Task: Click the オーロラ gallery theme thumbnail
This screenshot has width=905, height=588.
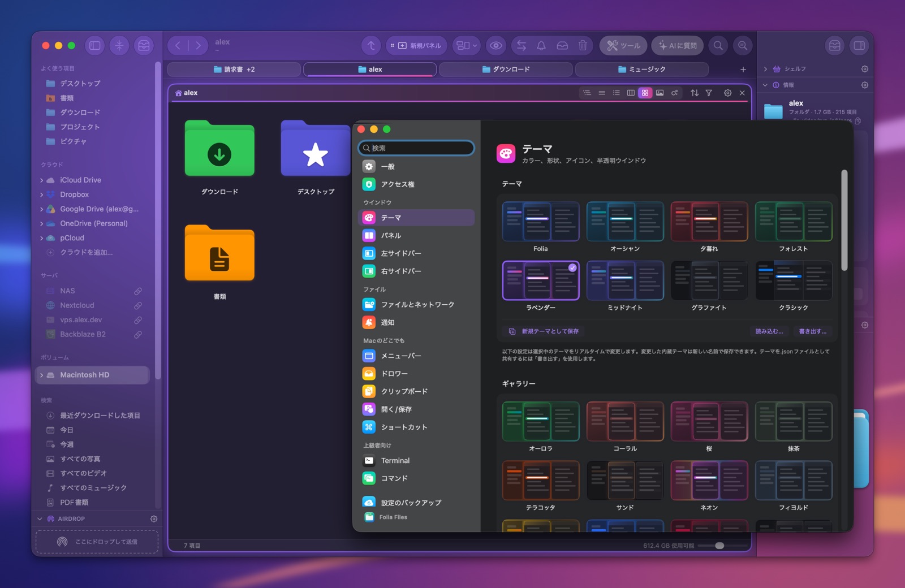Action: (541, 421)
